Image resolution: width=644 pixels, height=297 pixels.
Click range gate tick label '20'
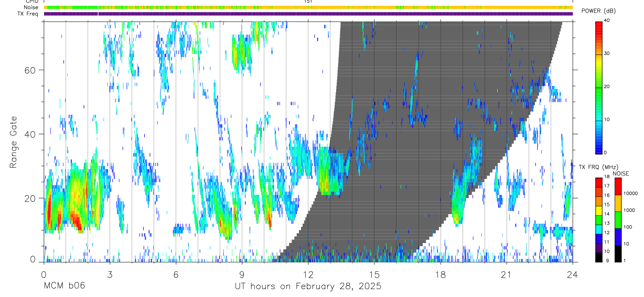tap(31, 198)
